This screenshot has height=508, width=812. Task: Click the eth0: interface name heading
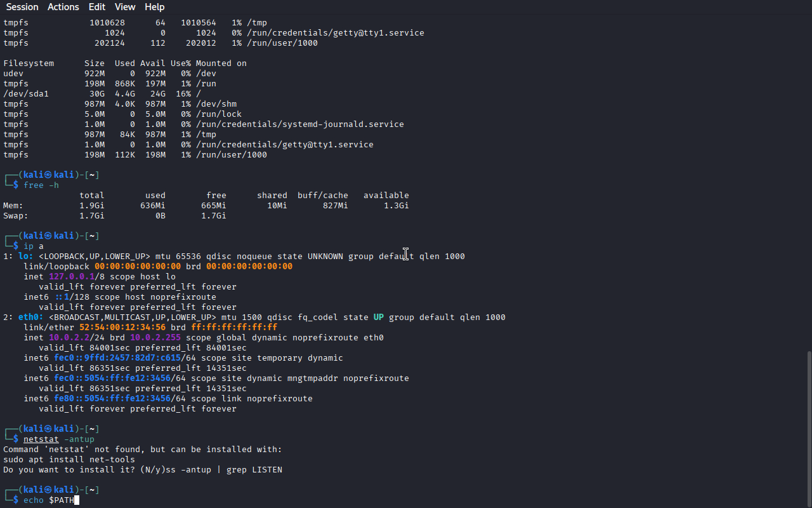31,317
